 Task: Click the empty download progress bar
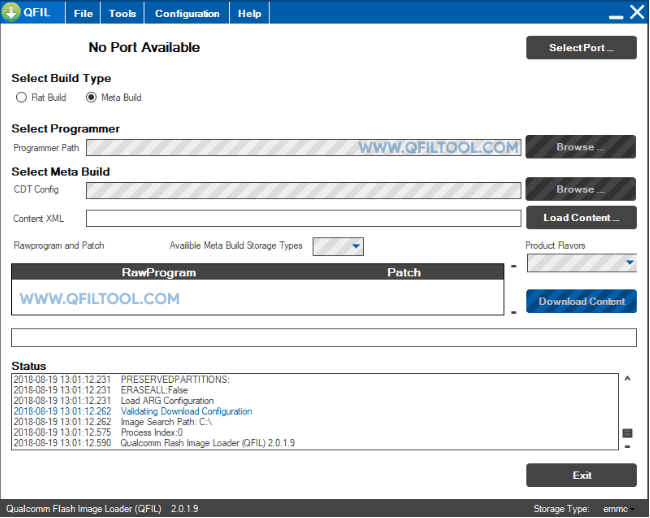point(324,337)
